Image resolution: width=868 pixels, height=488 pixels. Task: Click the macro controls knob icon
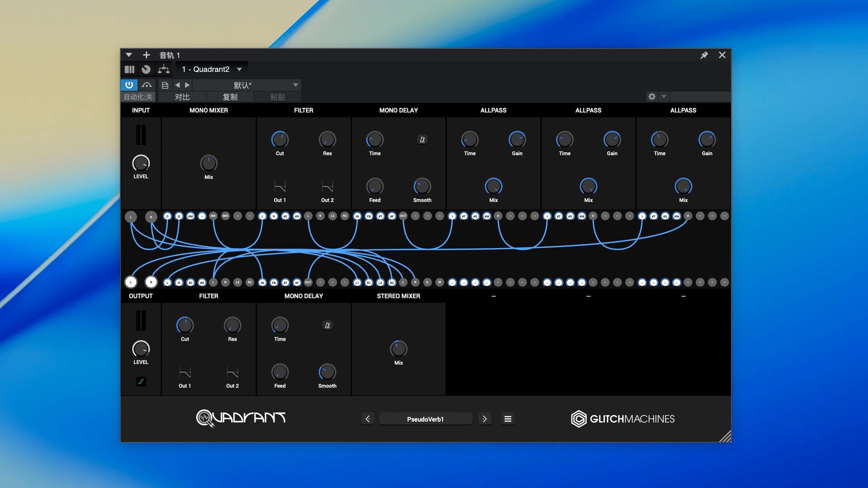pos(146,69)
